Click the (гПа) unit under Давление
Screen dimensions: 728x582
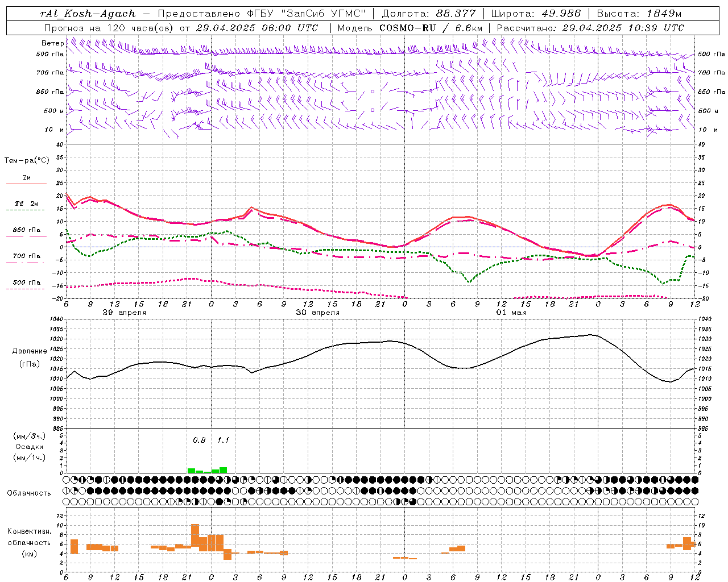click(x=30, y=364)
